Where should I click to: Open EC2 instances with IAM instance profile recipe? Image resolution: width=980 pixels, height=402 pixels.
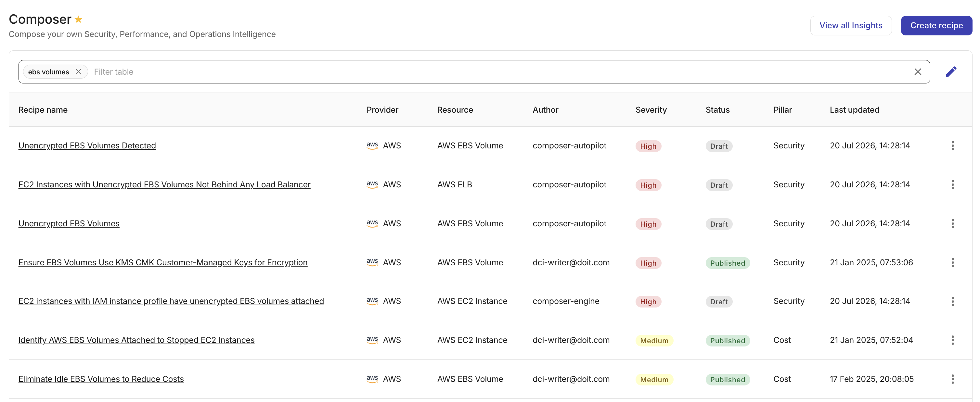(x=171, y=301)
